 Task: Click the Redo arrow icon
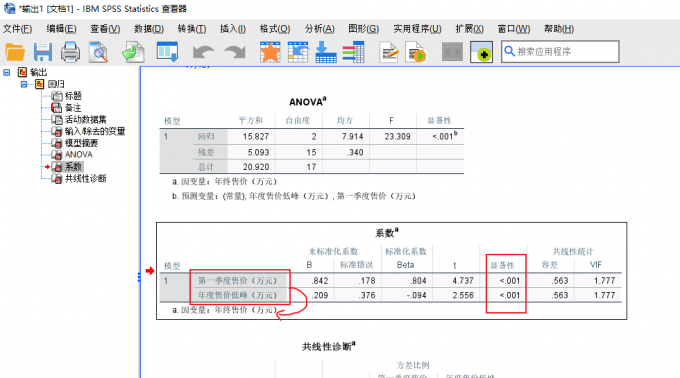[235, 52]
